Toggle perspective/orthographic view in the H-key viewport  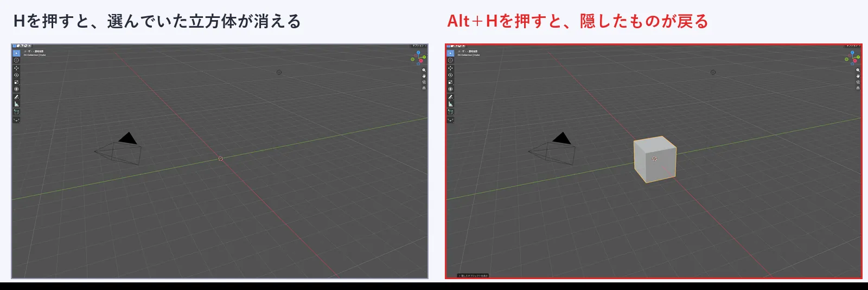tap(424, 88)
